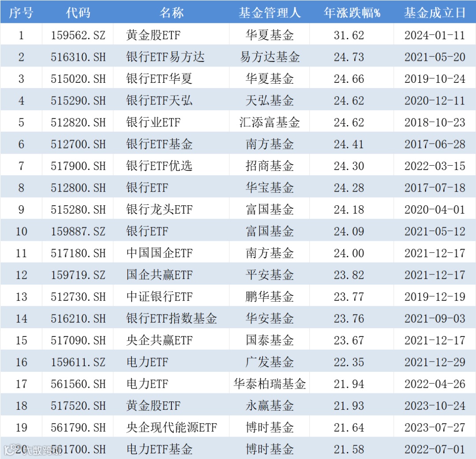
Task: Click yearly change value 24.73
Action: pyautogui.click(x=349, y=57)
